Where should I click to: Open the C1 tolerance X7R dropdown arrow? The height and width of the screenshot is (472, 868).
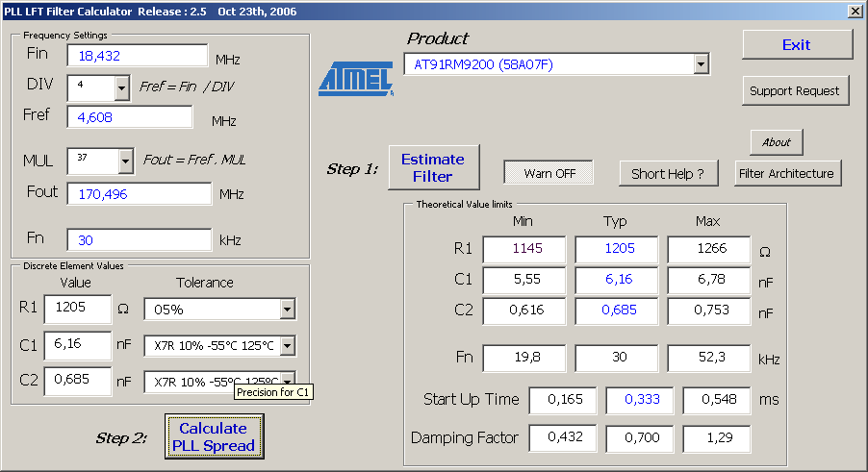pyautogui.click(x=287, y=346)
